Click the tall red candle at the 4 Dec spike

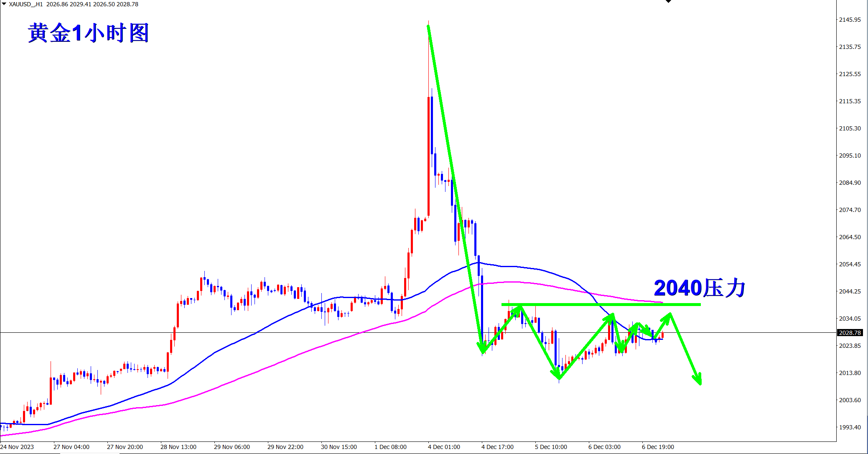tap(429, 155)
